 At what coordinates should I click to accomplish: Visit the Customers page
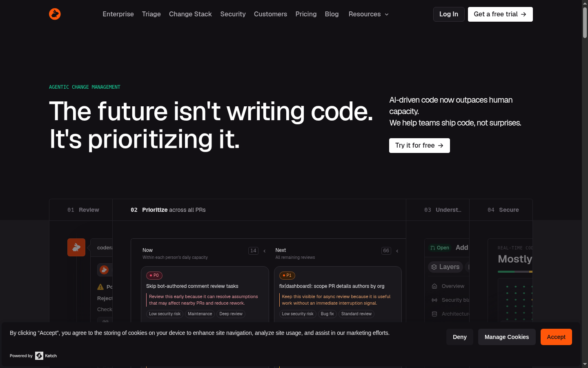[x=271, y=14]
